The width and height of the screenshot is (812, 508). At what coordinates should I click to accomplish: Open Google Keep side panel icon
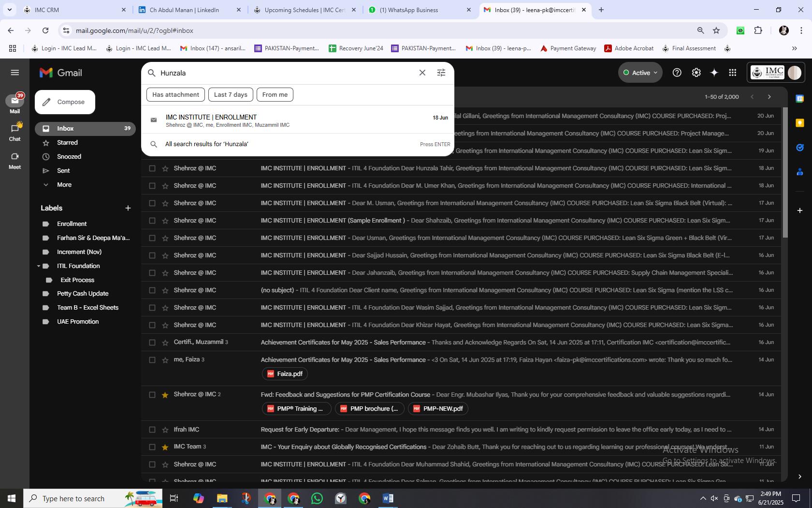800,123
